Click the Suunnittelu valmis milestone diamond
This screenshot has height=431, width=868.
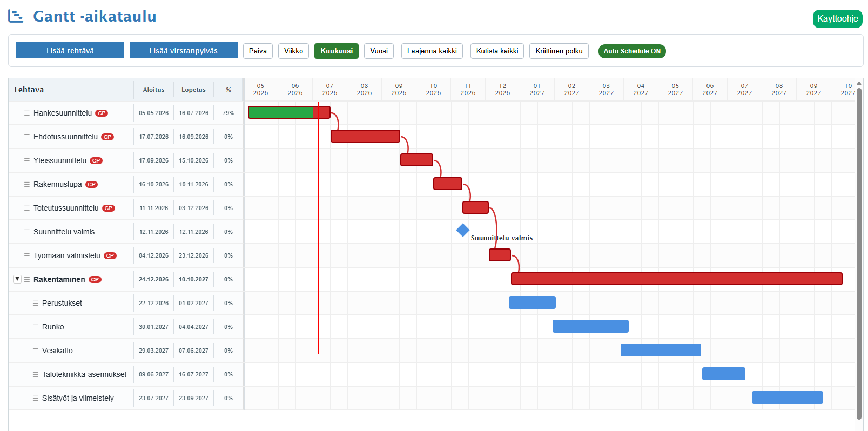463,230
